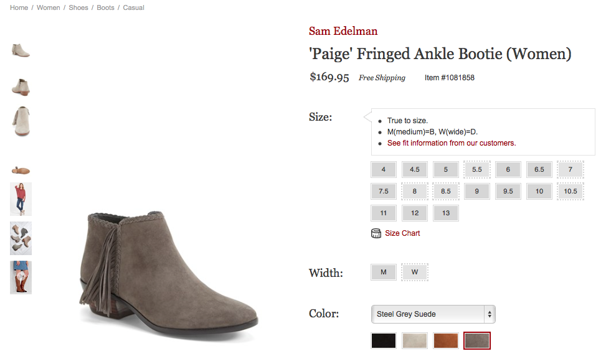Image resolution: width=606 pixels, height=364 pixels.
Task: Select the brown saddle color swatch
Action: coord(446,340)
